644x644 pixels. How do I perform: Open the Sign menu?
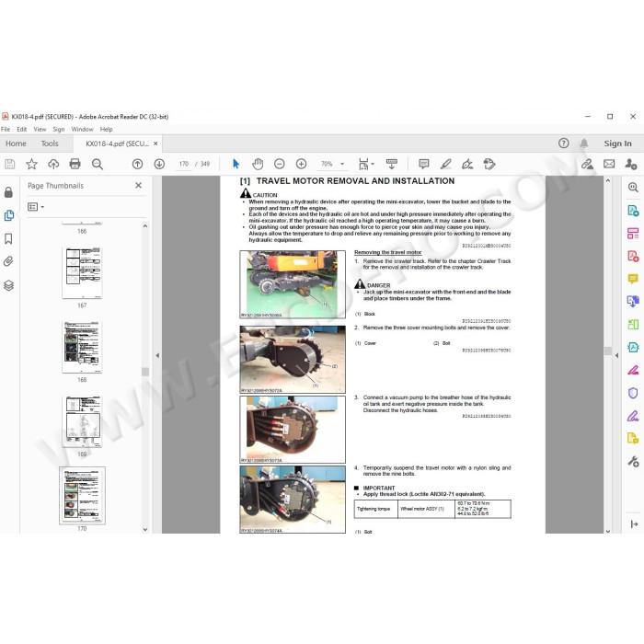coord(59,129)
